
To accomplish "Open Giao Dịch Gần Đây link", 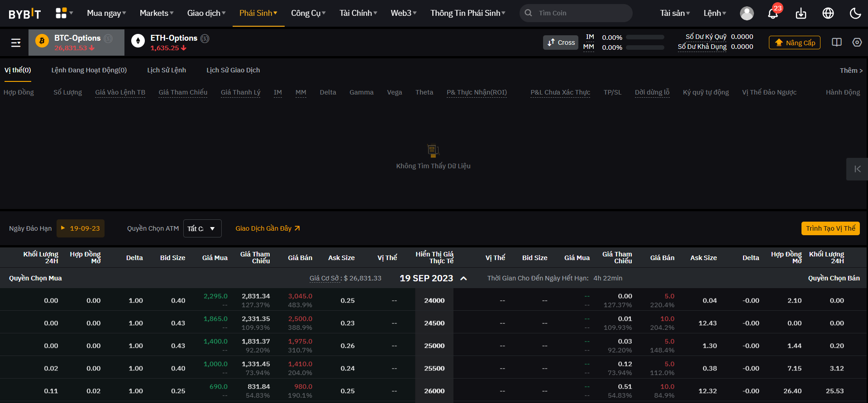I will 267,228.
